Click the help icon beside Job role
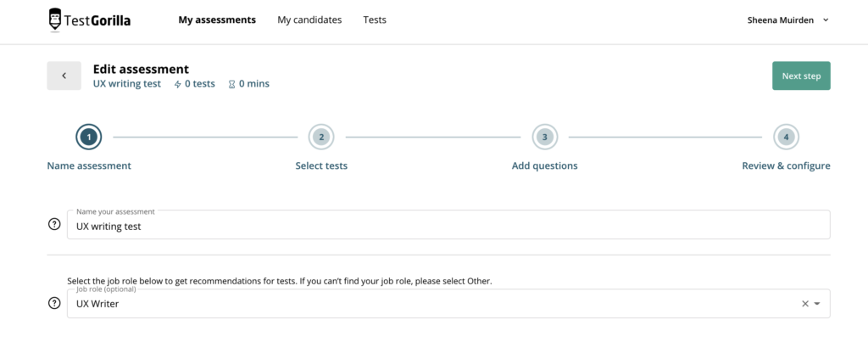 (55, 304)
